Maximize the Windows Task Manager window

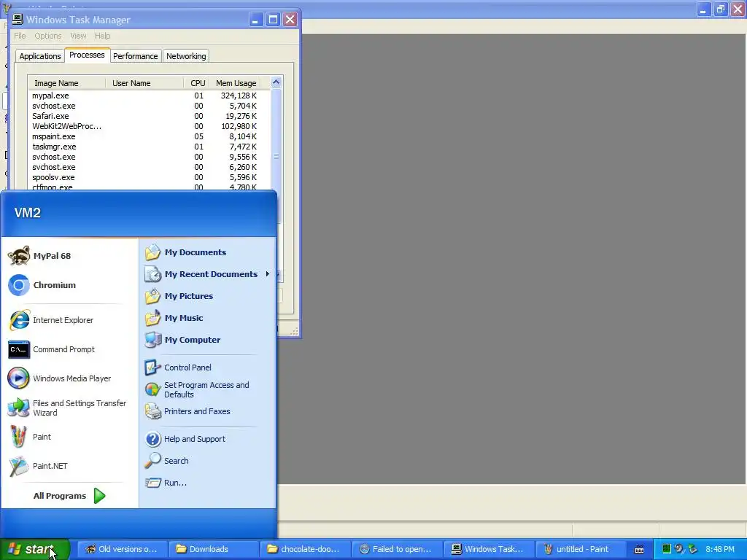[x=273, y=20]
